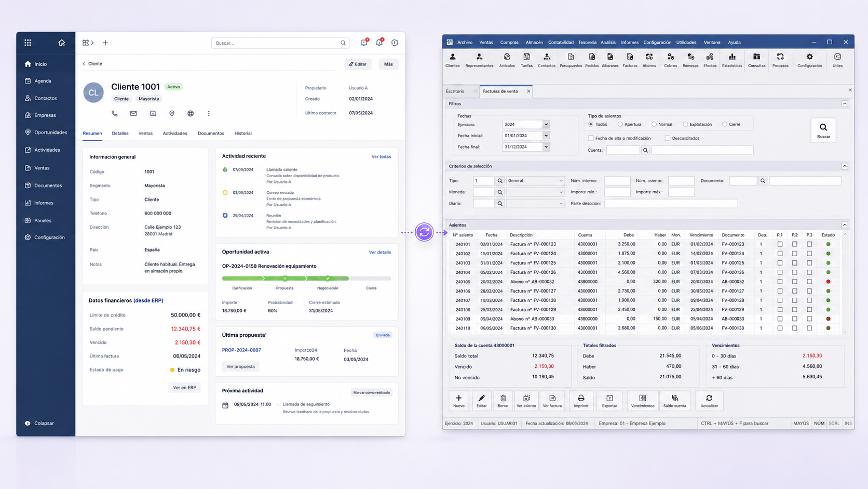Click the Actualizar refresh icon

click(709, 401)
